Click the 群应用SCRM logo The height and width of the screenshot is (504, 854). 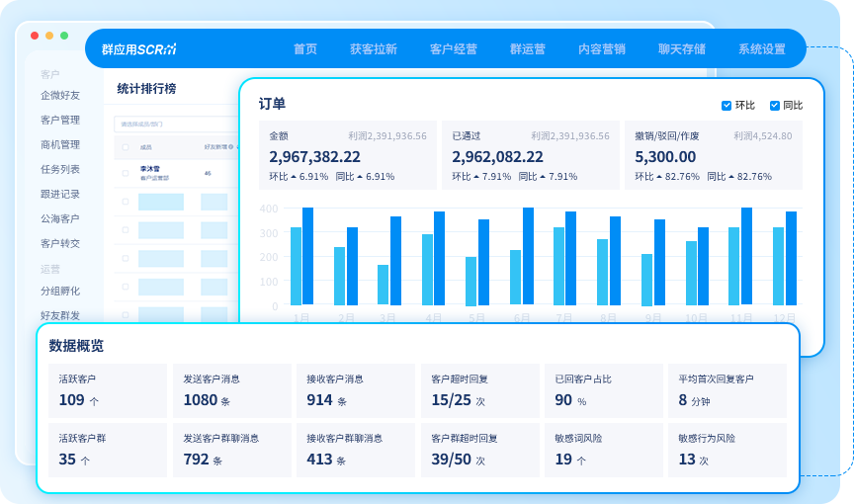tap(138, 48)
